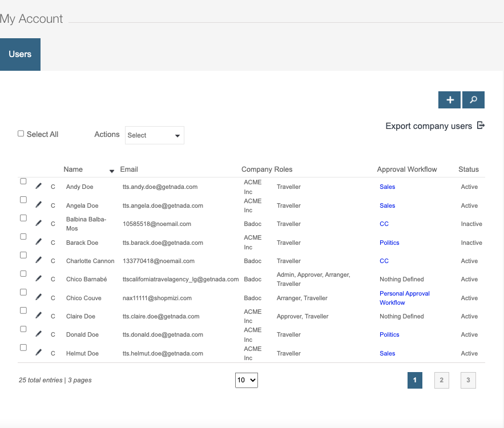The height and width of the screenshot is (428, 504).
Task: Click the Email column header
Action: (x=129, y=169)
